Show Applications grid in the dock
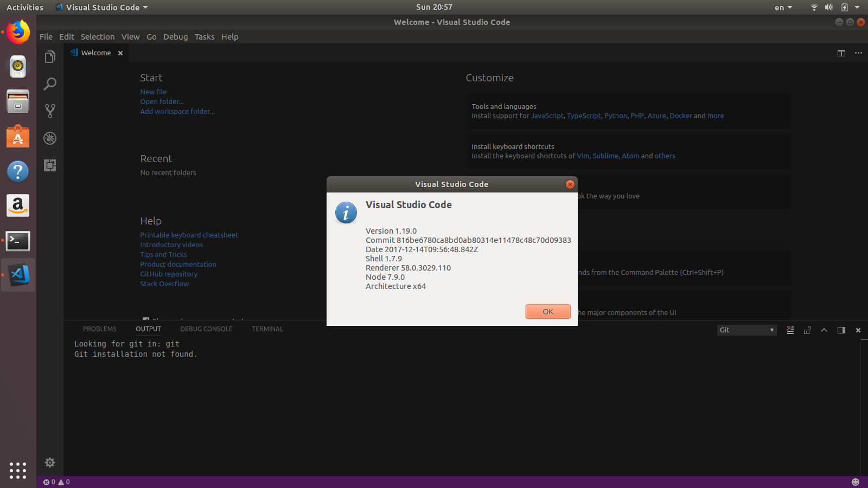Image resolution: width=868 pixels, height=488 pixels. click(18, 470)
